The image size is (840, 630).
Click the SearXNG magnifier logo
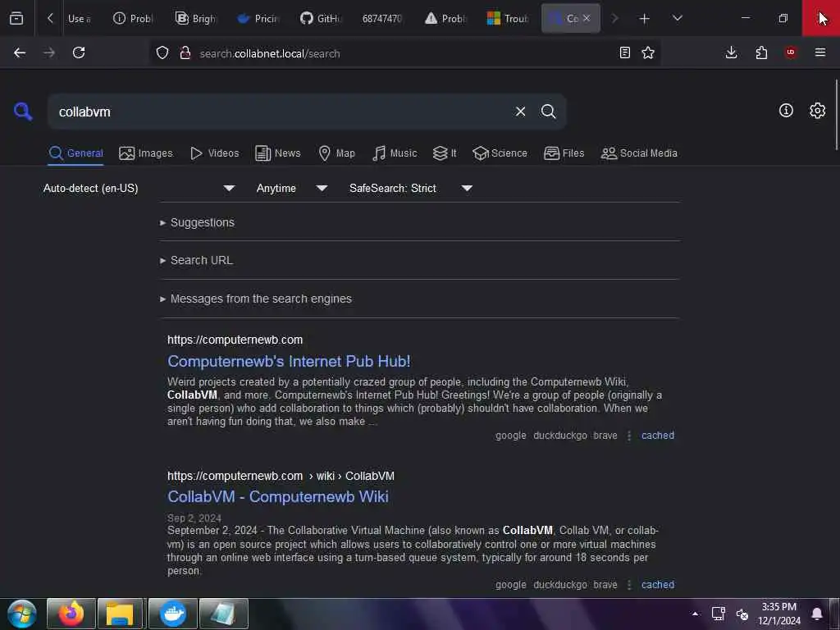pyautogui.click(x=23, y=112)
